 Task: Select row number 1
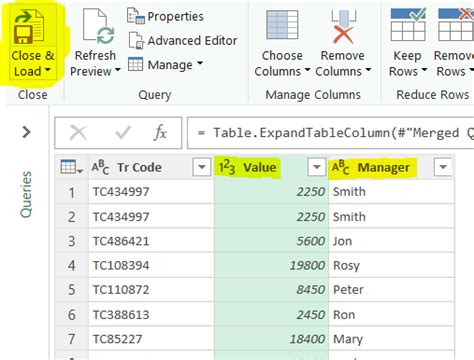click(72, 192)
